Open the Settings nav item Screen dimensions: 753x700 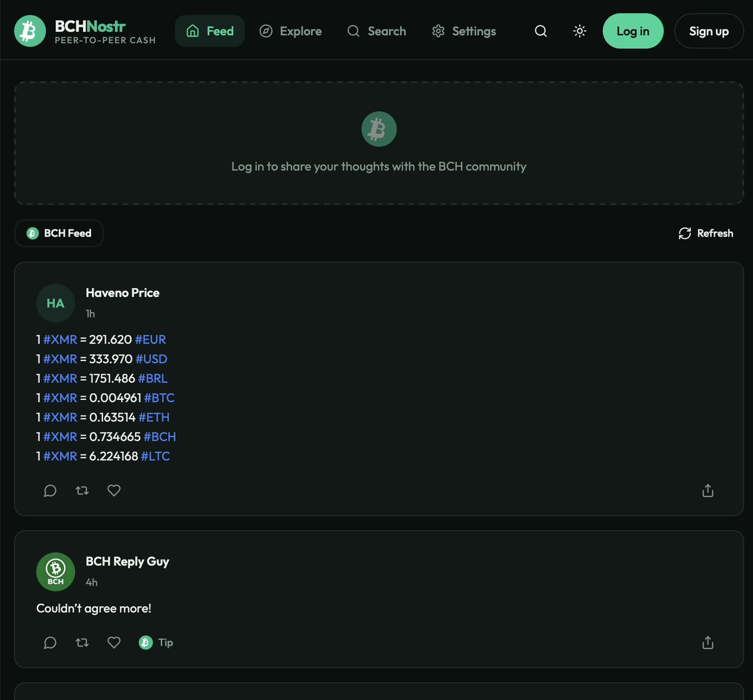pyautogui.click(x=464, y=31)
